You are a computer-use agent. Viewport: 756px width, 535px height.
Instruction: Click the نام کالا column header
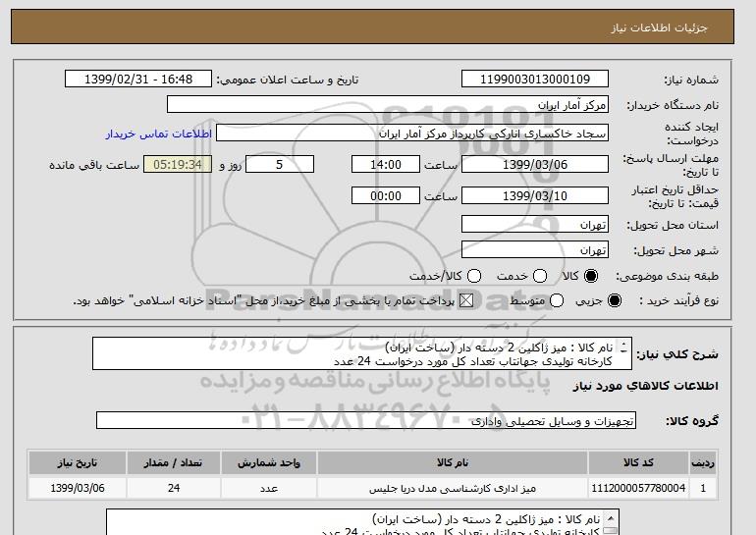pyautogui.click(x=453, y=462)
